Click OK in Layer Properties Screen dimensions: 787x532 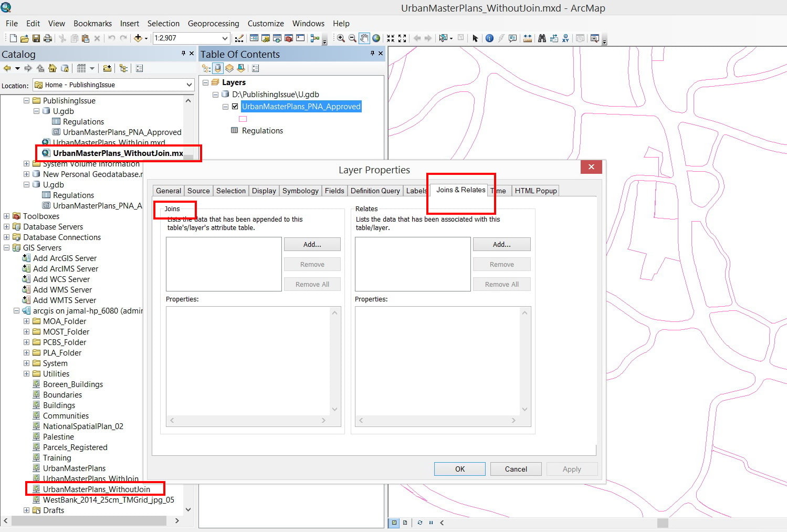[460, 469]
